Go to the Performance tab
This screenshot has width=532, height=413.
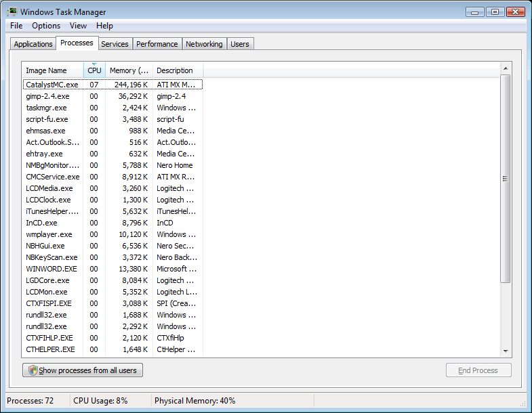click(157, 44)
